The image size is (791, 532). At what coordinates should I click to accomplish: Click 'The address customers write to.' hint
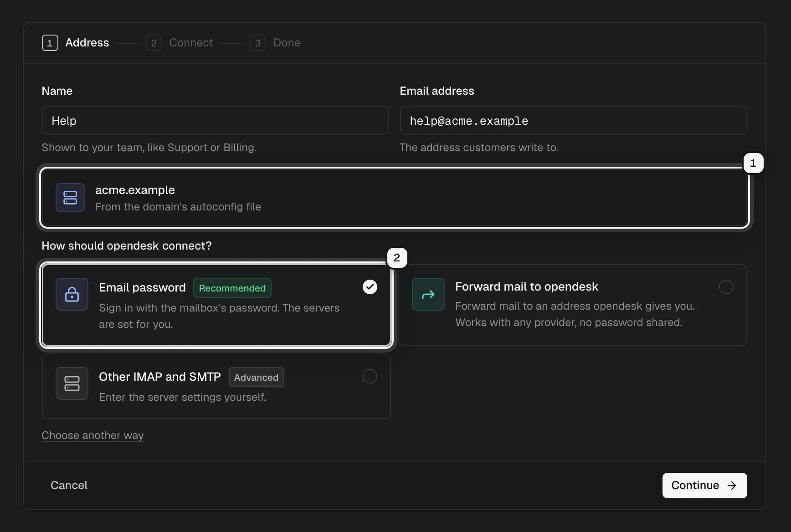coord(479,148)
